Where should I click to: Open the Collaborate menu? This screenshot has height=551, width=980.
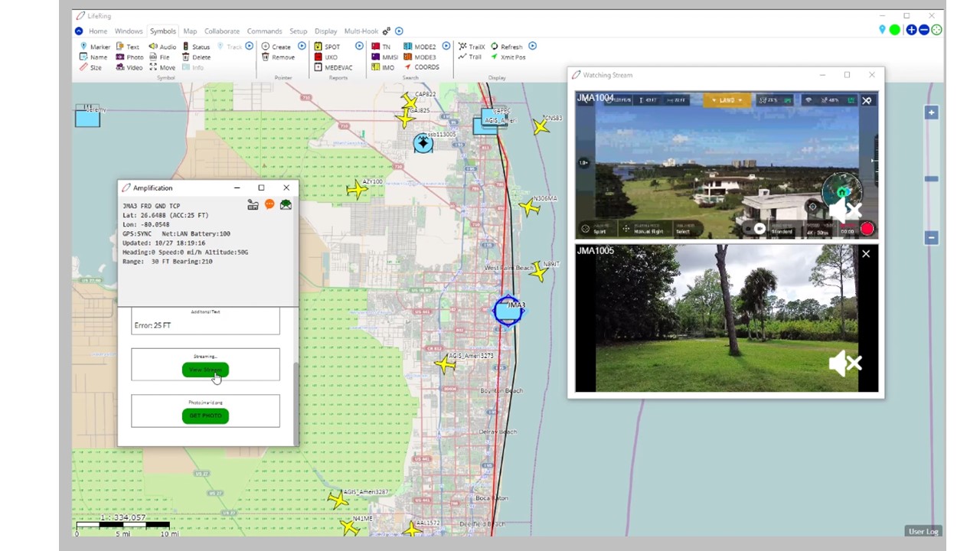221,31
